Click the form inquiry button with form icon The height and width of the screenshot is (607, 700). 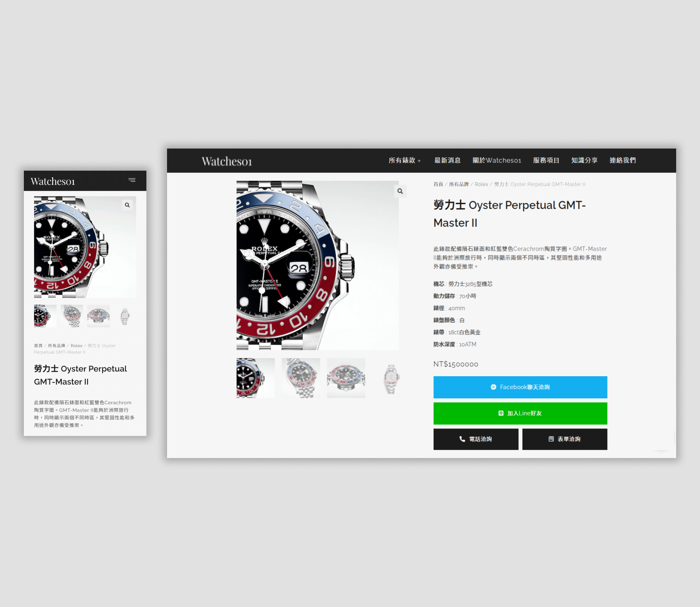point(565,439)
